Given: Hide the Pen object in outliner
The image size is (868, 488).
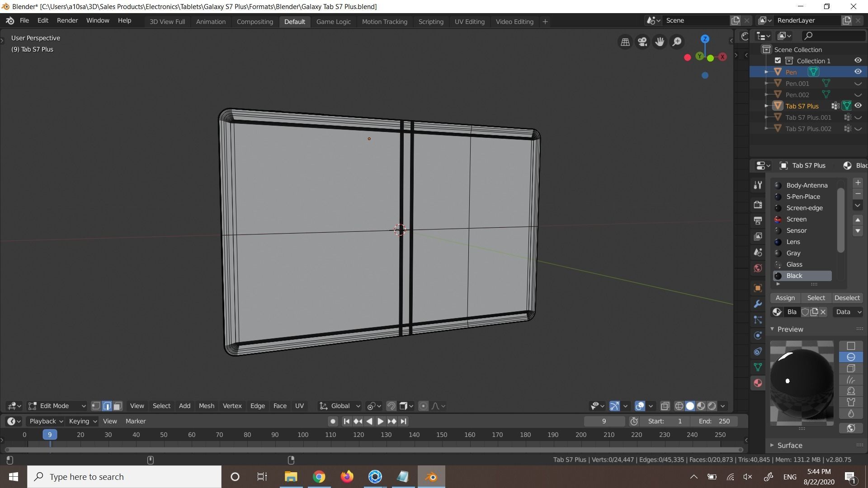Looking at the screenshot, I should (858, 72).
